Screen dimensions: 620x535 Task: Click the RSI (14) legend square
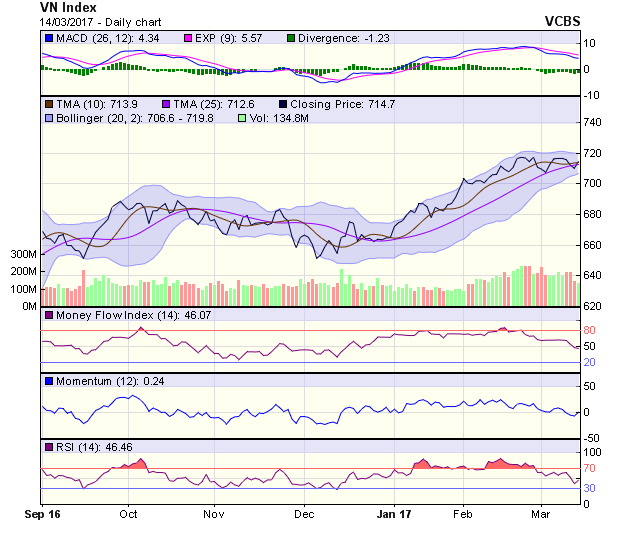tap(48, 446)
